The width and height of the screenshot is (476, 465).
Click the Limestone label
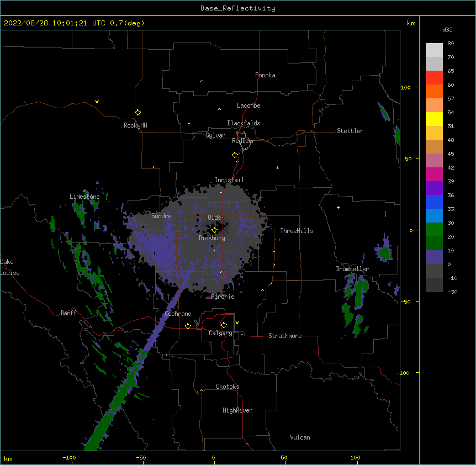[x=84, y=197]
